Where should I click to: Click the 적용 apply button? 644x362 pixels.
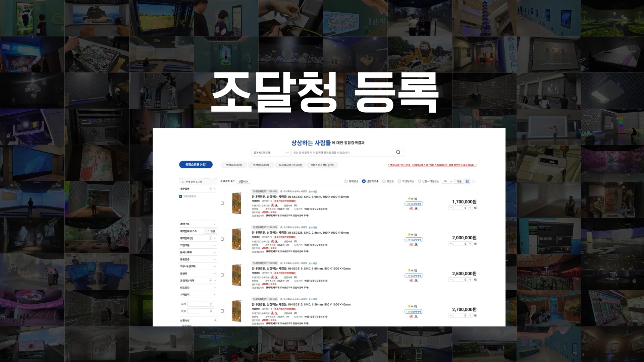click(x=459, y=181)
